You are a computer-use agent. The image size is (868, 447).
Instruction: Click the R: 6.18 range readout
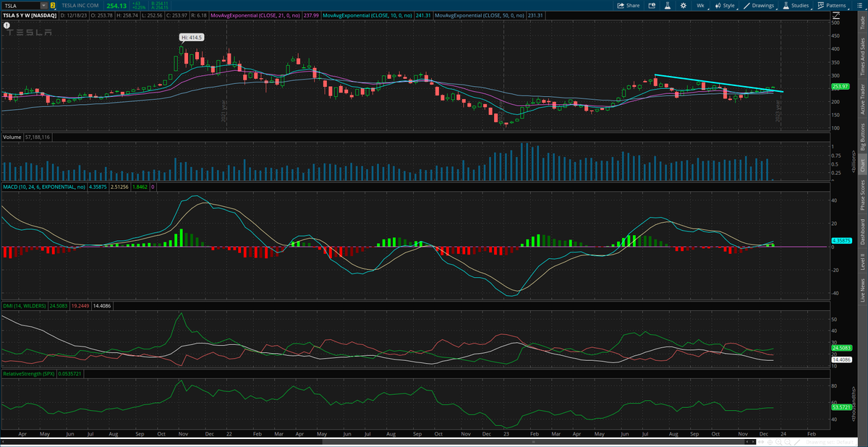click(x=198, y=14)
